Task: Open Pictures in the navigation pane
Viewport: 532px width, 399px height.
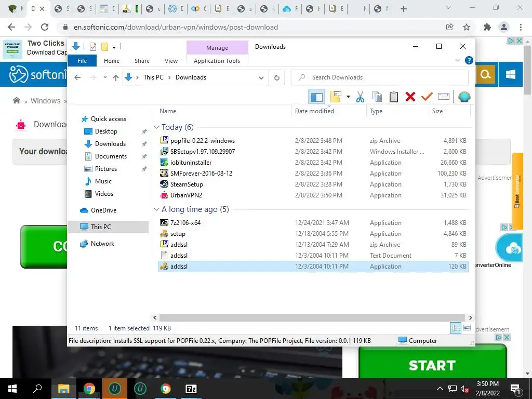Action: coord(105,169)
